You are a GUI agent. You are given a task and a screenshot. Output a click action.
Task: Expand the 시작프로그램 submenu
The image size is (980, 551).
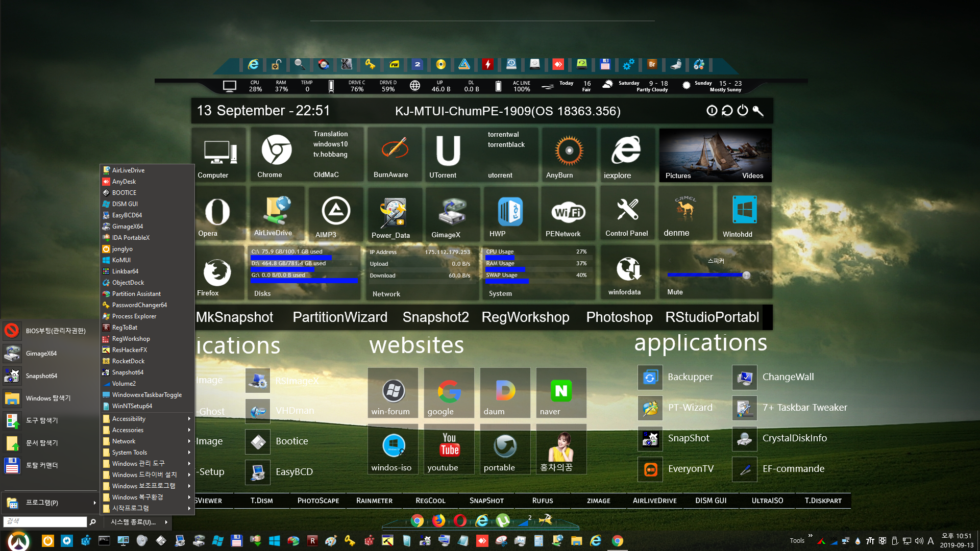(147, 509)
